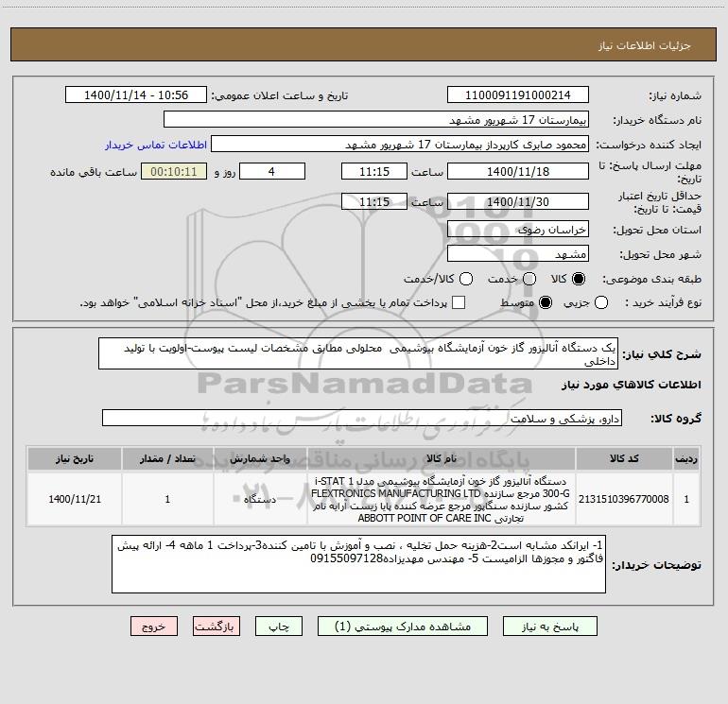
Task: Select the جزیی purchase type radio
Action: [601, 302]
